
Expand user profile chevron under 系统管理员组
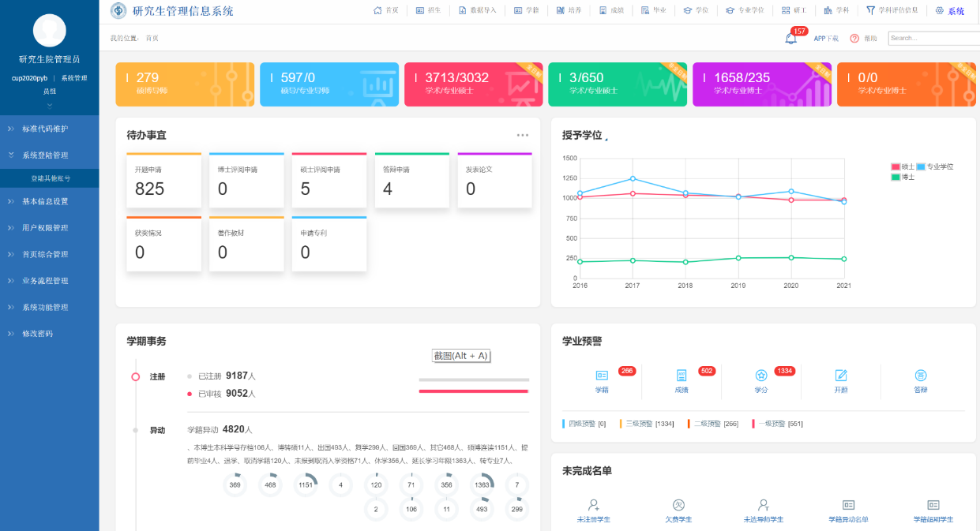coord(49,104)
